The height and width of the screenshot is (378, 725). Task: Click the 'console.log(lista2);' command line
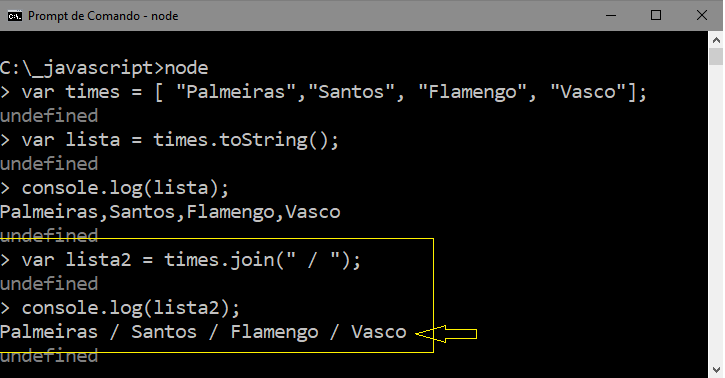coord(120,308)
